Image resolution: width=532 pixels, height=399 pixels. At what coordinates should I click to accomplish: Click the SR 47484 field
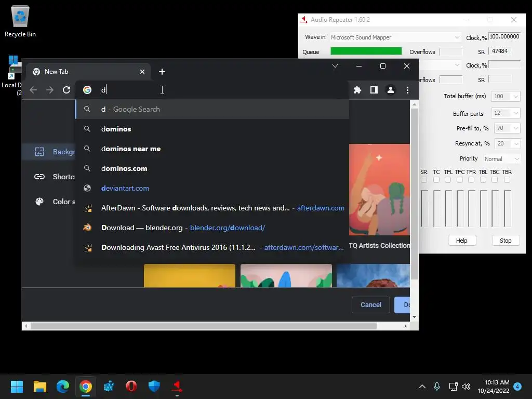click(500, 51)
